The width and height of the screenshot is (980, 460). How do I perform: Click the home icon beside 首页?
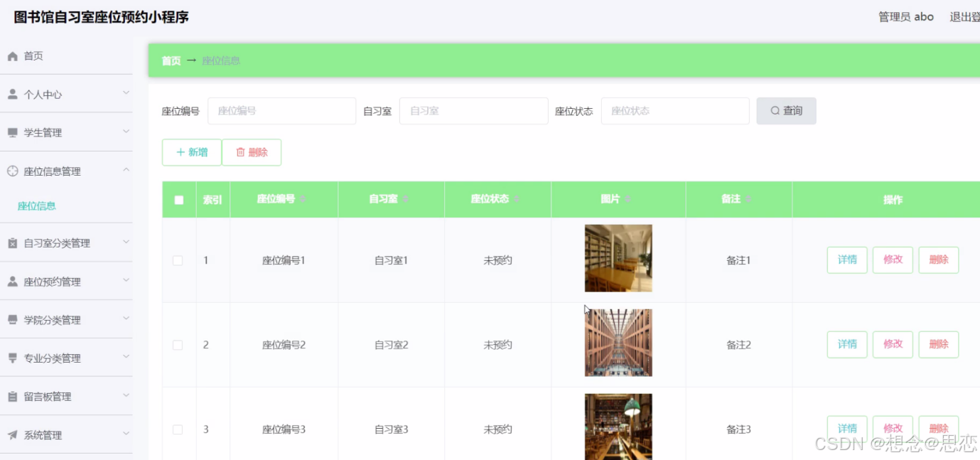point(12,56)
